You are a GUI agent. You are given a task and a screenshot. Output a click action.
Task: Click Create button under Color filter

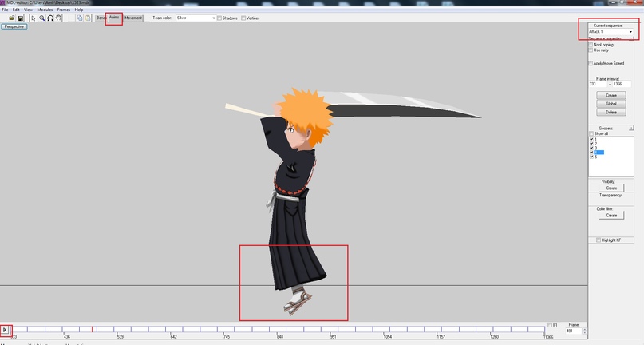pyautogui.click(x=611, y=215)
